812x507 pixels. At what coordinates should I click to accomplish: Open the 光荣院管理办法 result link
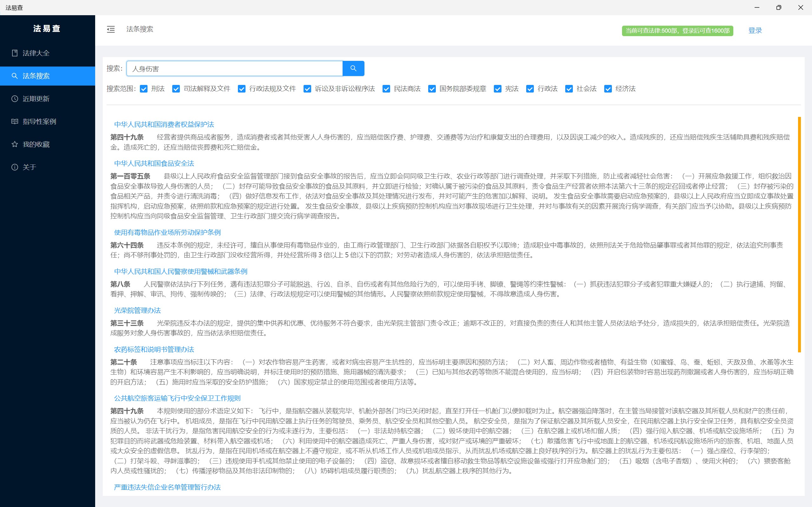click(137, 311)
